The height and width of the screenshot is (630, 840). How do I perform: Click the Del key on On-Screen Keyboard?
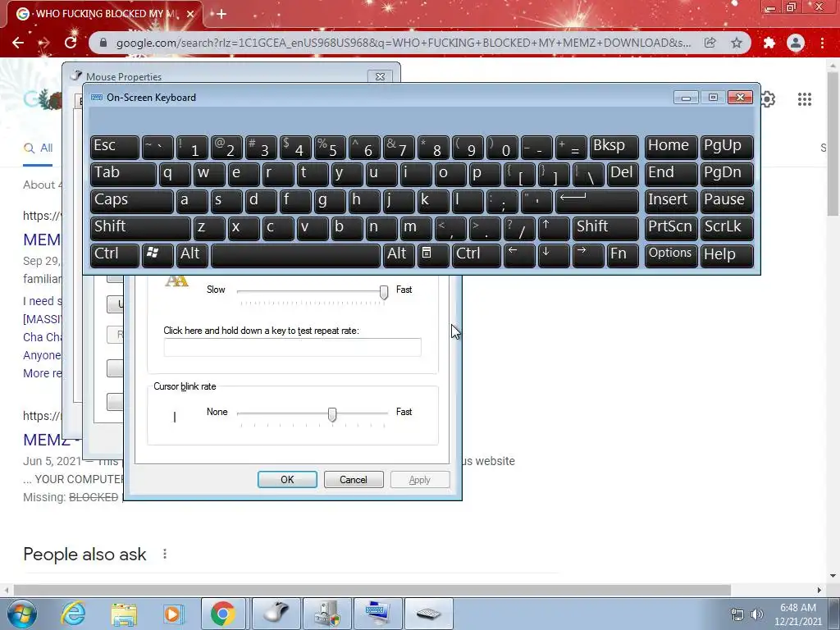[623, 174]
